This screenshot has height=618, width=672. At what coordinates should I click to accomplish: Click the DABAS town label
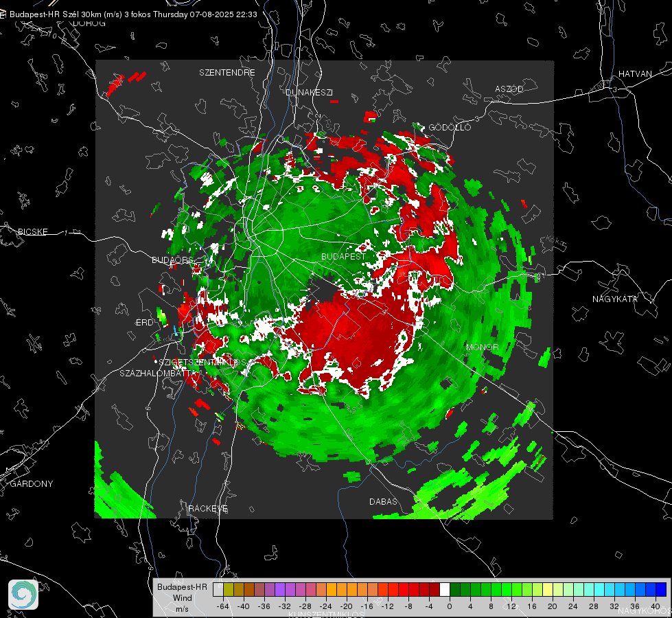[x=383, y=501]
